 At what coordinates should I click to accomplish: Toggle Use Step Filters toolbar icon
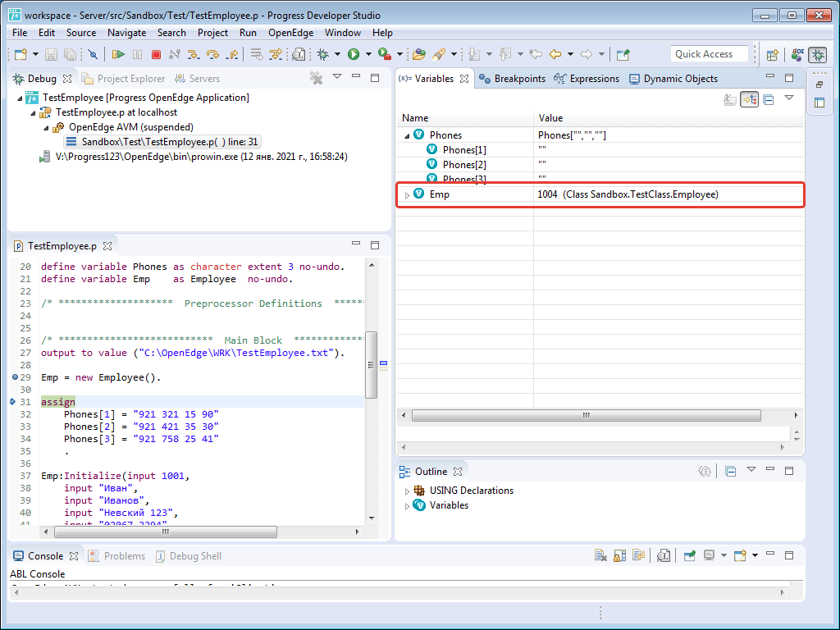(x=276, y=54)
